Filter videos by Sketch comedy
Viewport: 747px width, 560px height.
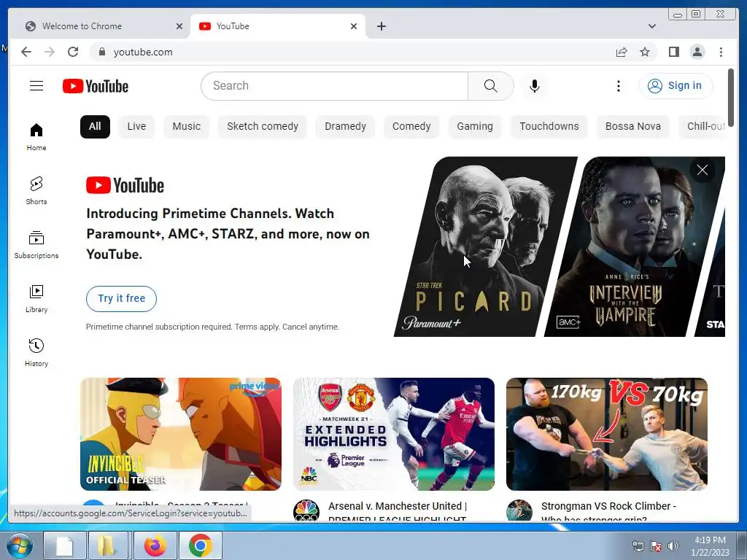click(263, 127)
